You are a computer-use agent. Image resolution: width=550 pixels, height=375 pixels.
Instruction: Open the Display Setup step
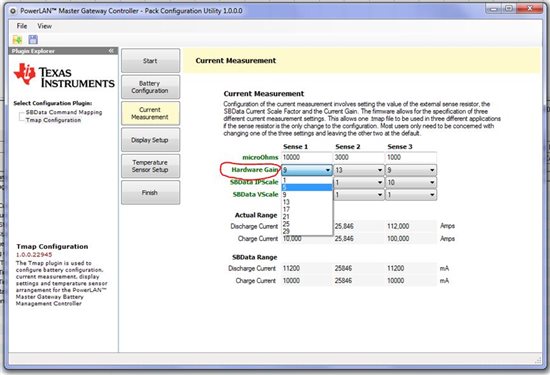click(x=150, y=140)
